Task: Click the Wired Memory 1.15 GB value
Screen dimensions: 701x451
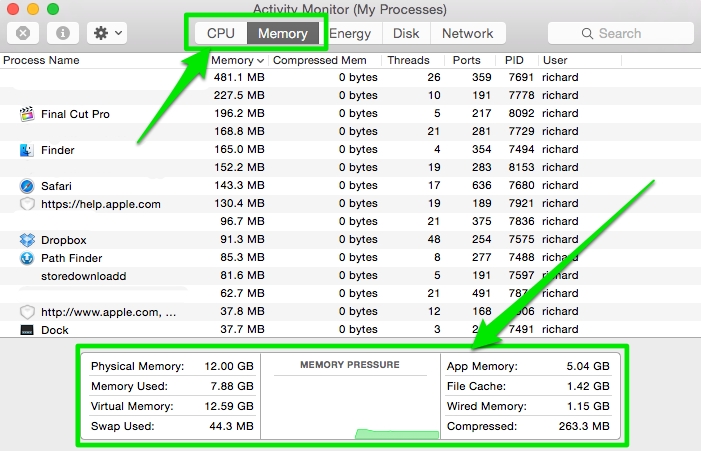Action: [x=588, y=406]
